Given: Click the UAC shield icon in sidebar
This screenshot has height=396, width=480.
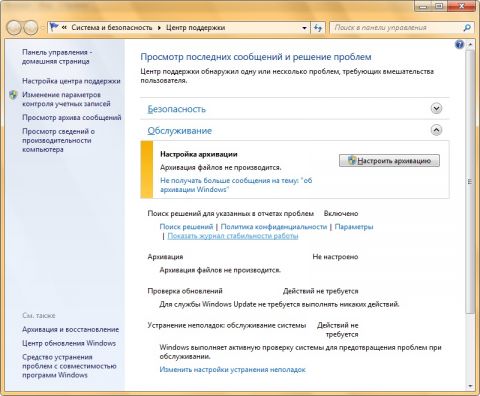Looking at the screenshot, I should pos(13,95).
